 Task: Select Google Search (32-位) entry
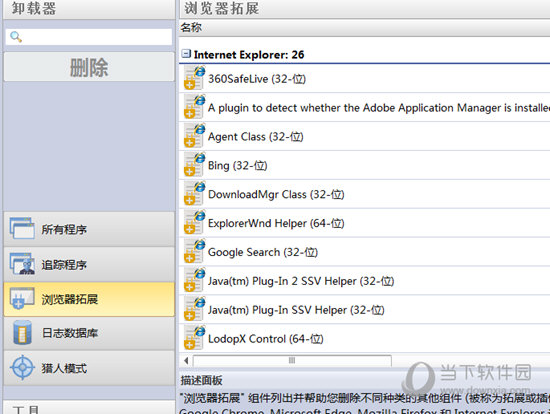point(364,252)
